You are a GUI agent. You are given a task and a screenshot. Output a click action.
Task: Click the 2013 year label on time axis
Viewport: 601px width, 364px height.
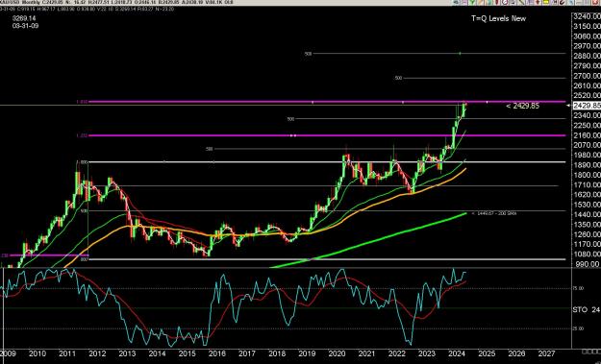pos(127,352)
